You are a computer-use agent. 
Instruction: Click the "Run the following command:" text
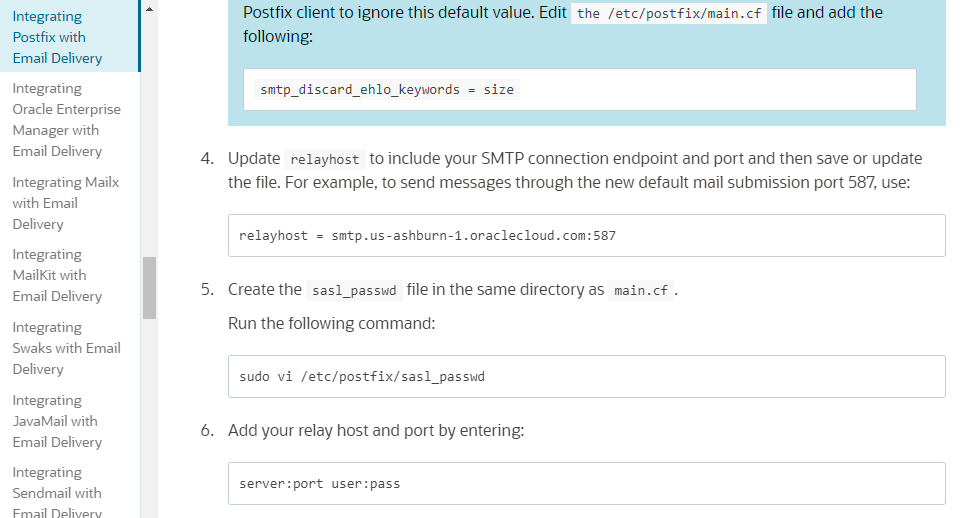pyautogui.click(x=331, y=324)
